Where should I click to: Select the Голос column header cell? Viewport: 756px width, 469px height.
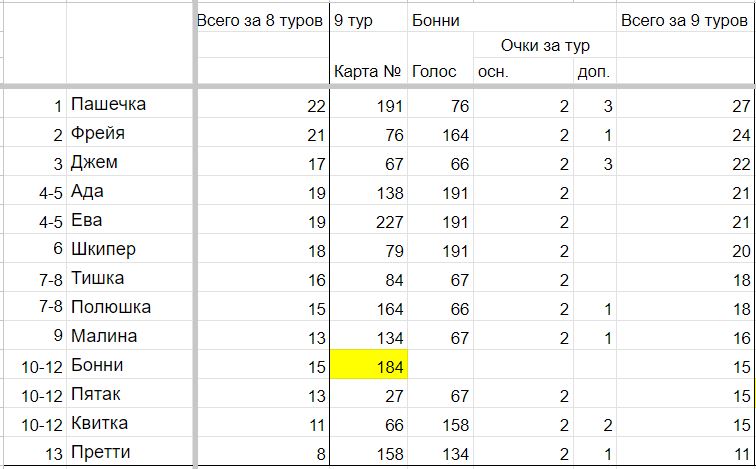tap(440, 71)
